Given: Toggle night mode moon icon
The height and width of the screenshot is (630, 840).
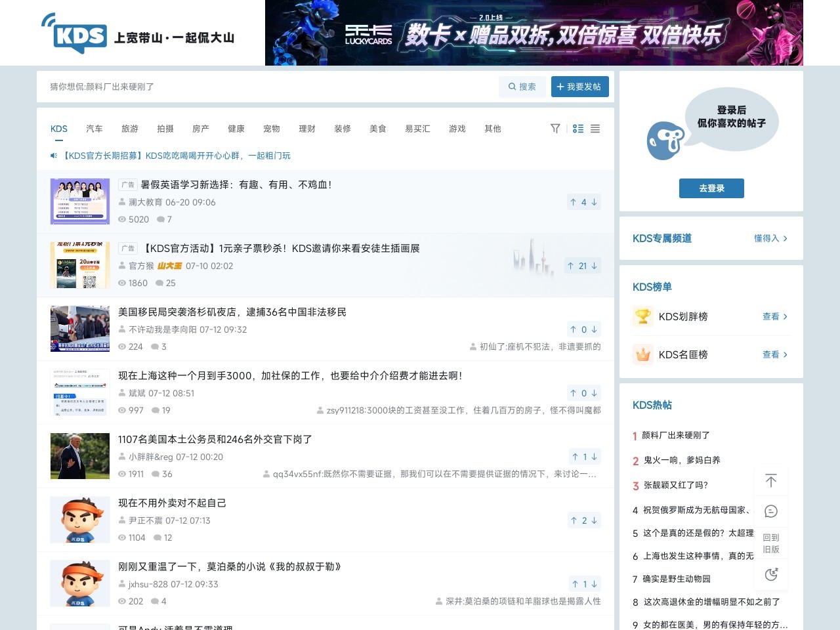Looking at the screenshot, I should (771, 575).
